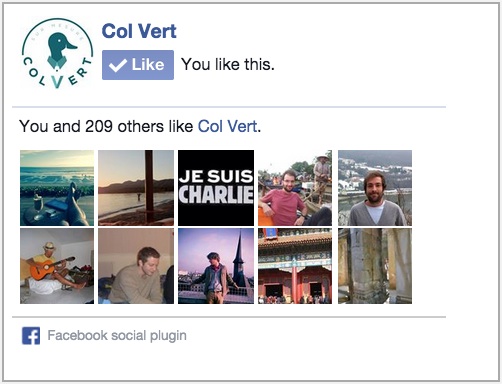Screen dimensions: 502x384
Task: Open the man in beige sweater photo
Action: [136, 266]
